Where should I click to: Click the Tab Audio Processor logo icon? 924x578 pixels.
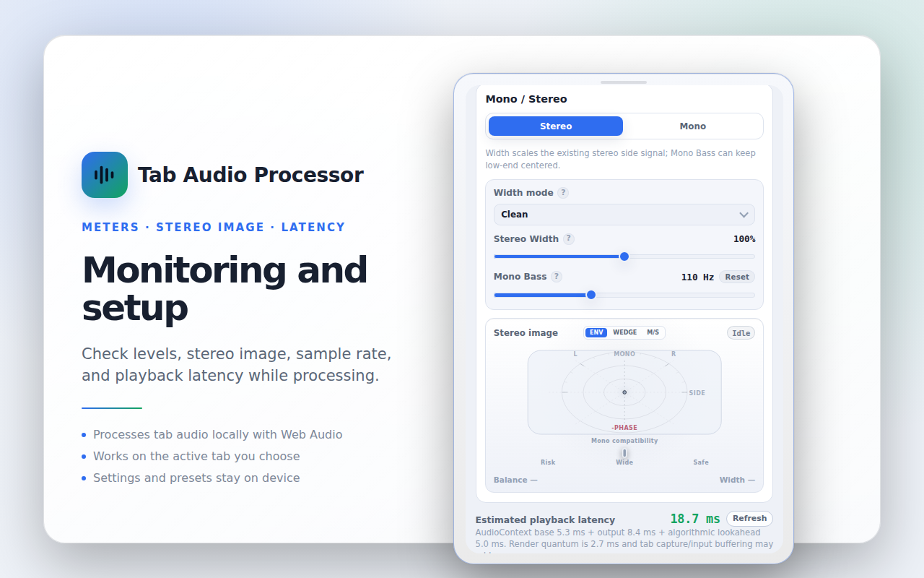(x=105, y=175)
